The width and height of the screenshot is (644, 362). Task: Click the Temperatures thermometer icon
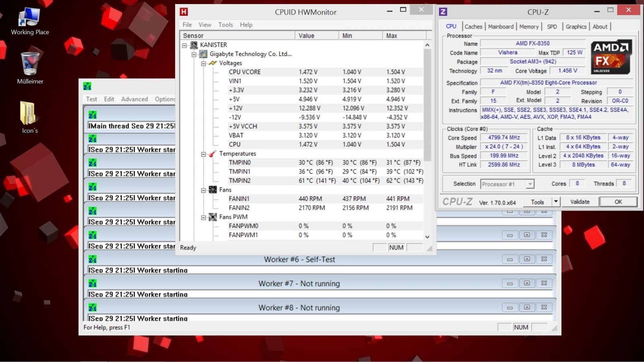click(213, 154)
